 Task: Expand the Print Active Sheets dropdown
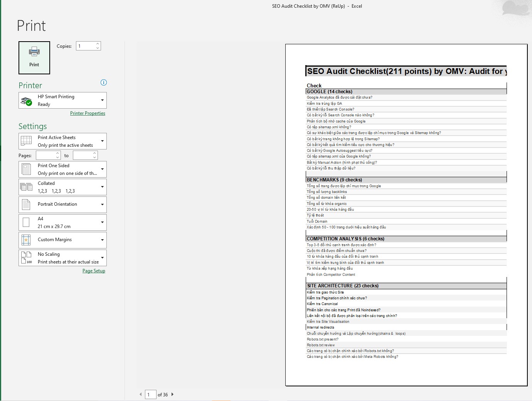pyautogui.click(x=102, y=141)
